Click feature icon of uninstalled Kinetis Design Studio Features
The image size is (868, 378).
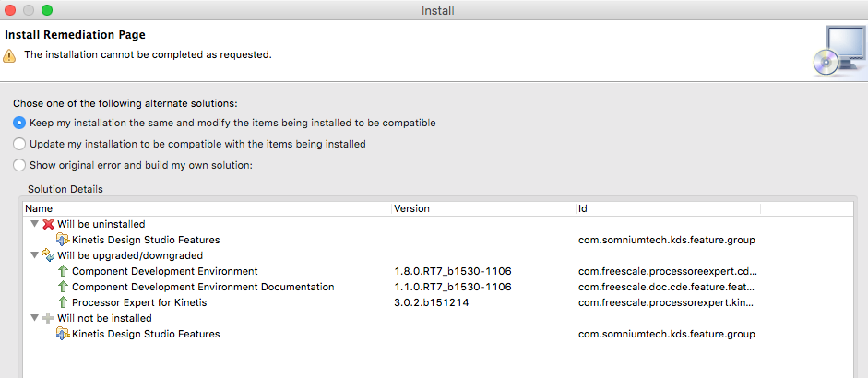click(x=63, y=240)
